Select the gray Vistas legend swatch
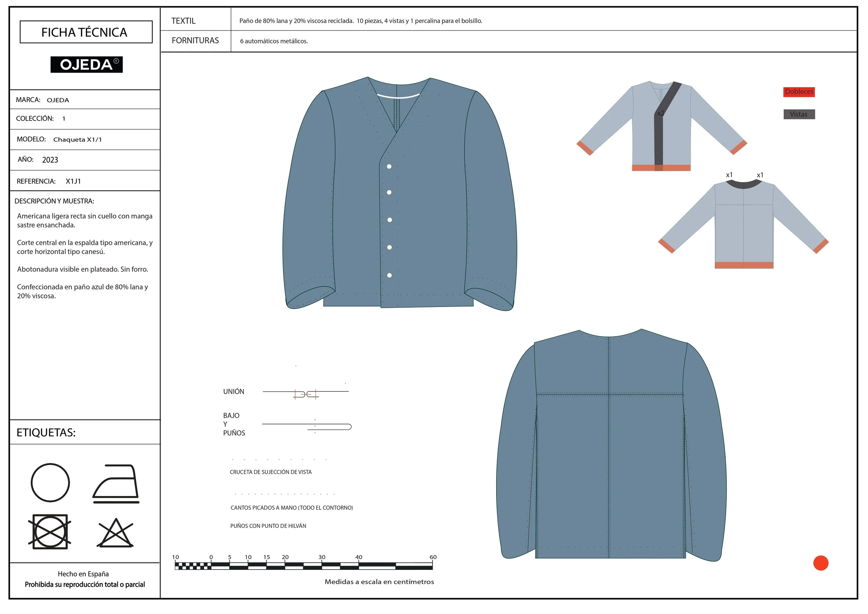868x614 pixels. [x=799, y=114]
